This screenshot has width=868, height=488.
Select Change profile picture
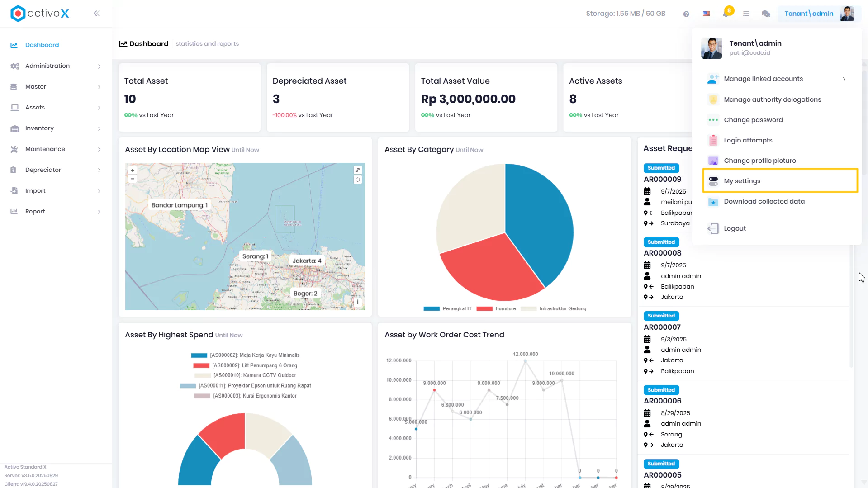(777, 161)
